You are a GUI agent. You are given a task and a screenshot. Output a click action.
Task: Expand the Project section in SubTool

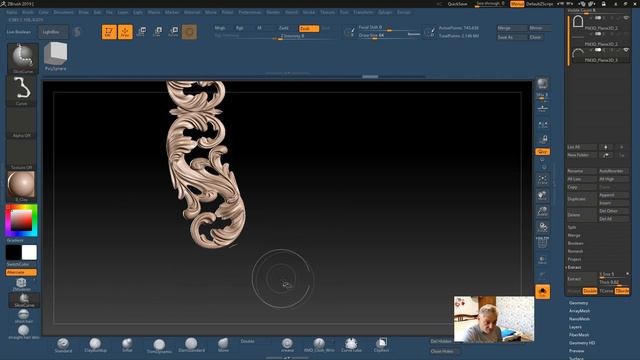pos(574,259)
